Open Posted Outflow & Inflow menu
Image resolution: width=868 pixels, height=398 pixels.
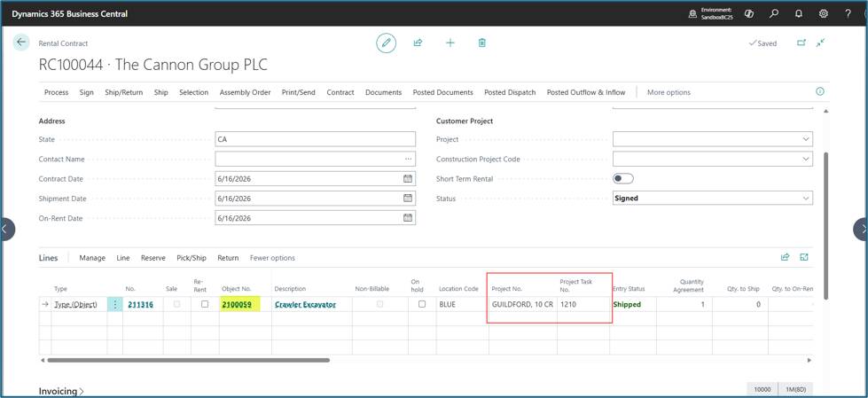click(x=586, y=92)
